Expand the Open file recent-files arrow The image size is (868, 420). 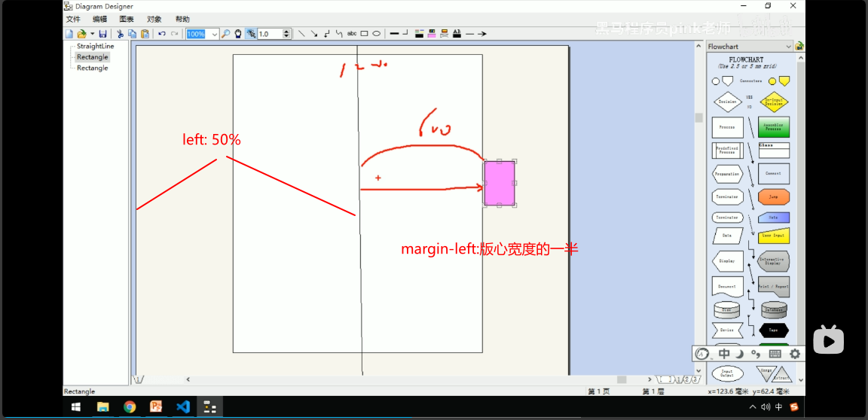coord(93,34)
